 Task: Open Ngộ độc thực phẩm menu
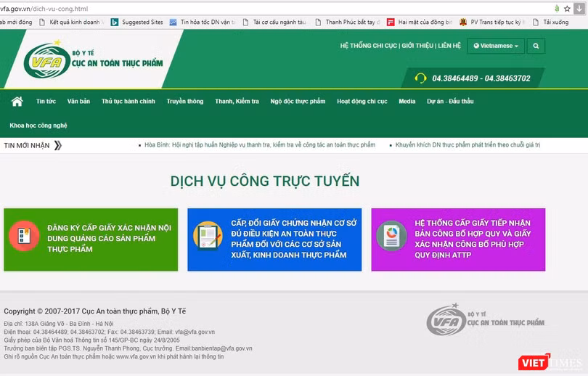(x=298, y=101)
